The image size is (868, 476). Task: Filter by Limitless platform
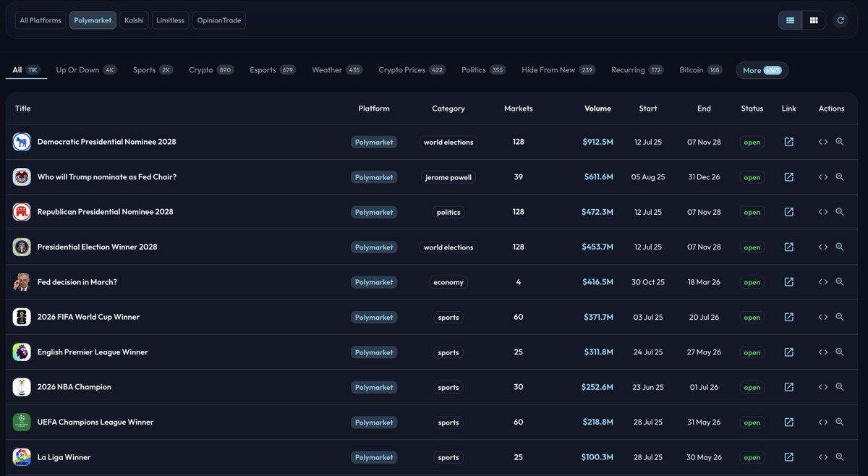point(171,20)
